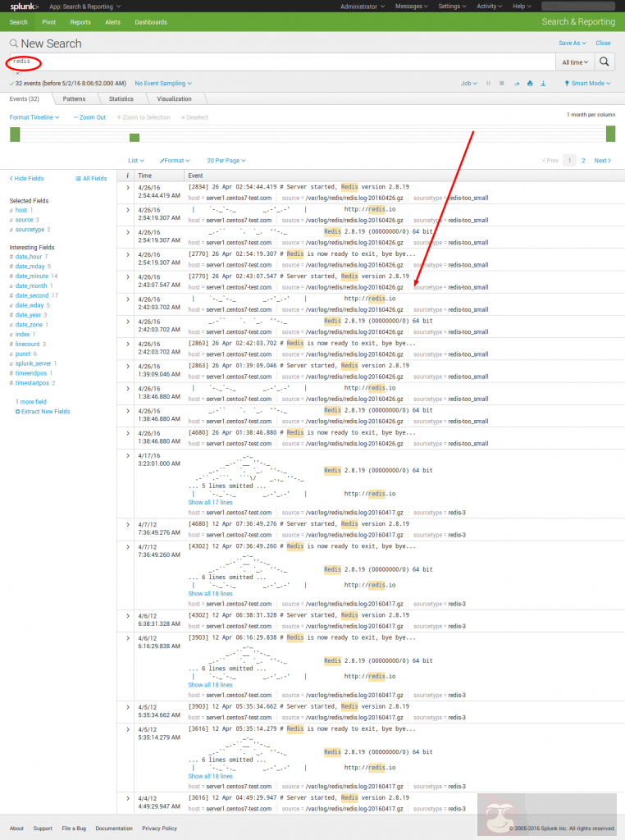
Task: Click Zoom Out on timeline
Action: [x=90, y=117]
